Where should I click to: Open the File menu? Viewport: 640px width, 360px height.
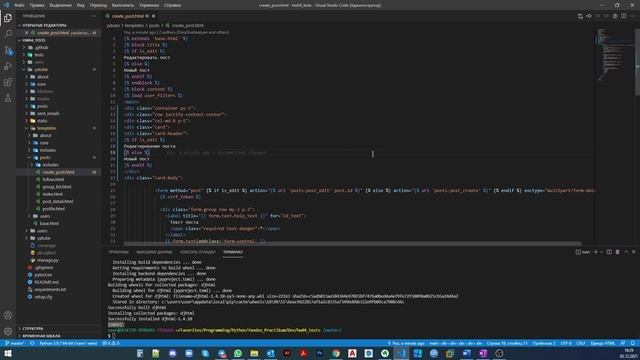tap(19, 5)
